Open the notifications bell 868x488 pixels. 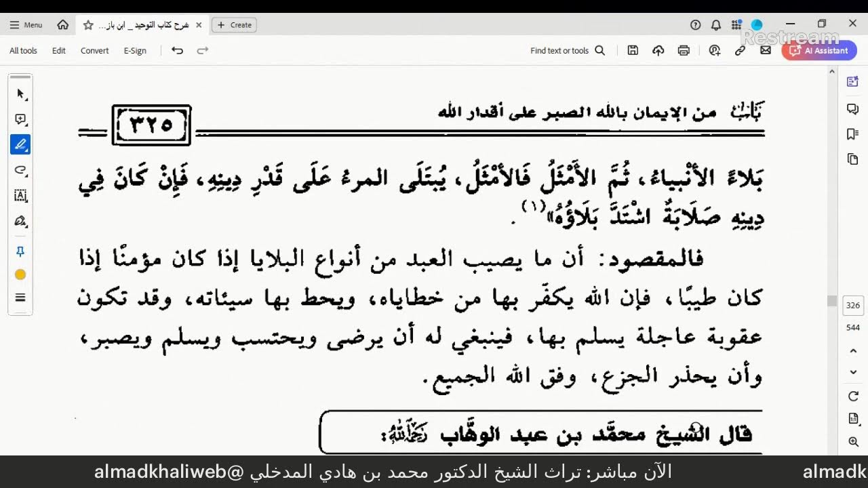[716, 25]
